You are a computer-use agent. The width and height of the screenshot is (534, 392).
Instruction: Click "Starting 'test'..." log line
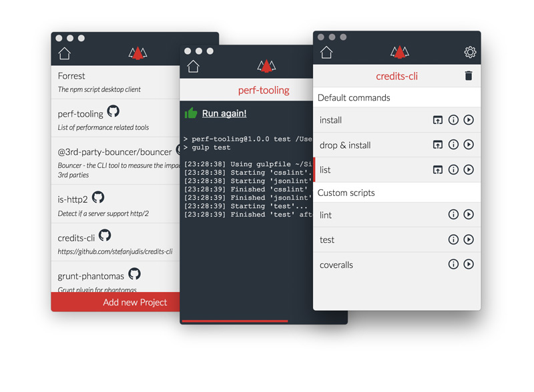[246, 206]
